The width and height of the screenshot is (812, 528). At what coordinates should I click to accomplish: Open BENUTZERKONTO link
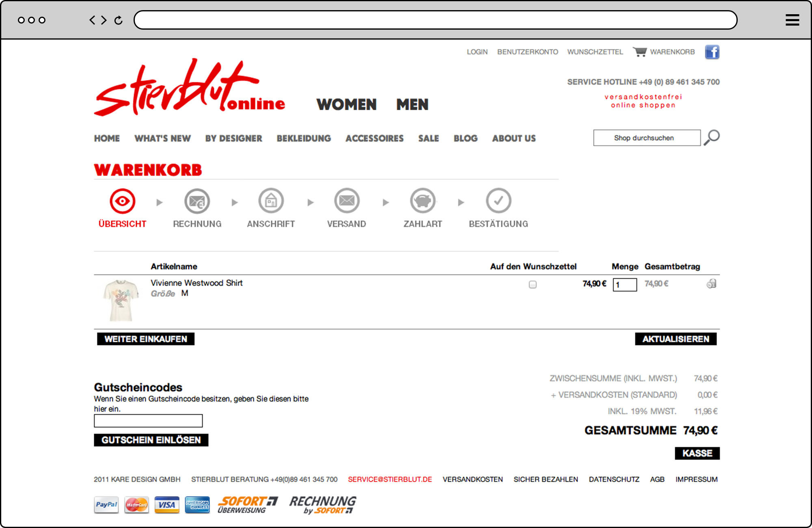click(527, 52)
